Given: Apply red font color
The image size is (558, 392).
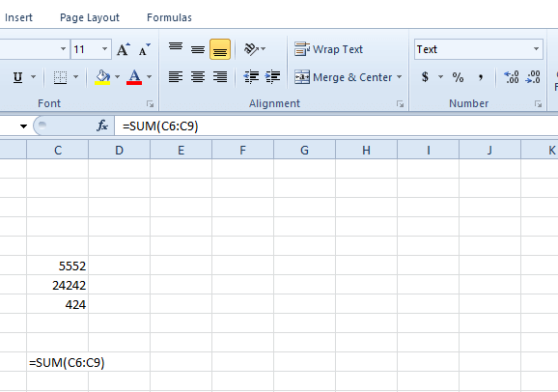Looking at the screenshot, I should click(x=134, y=77).
